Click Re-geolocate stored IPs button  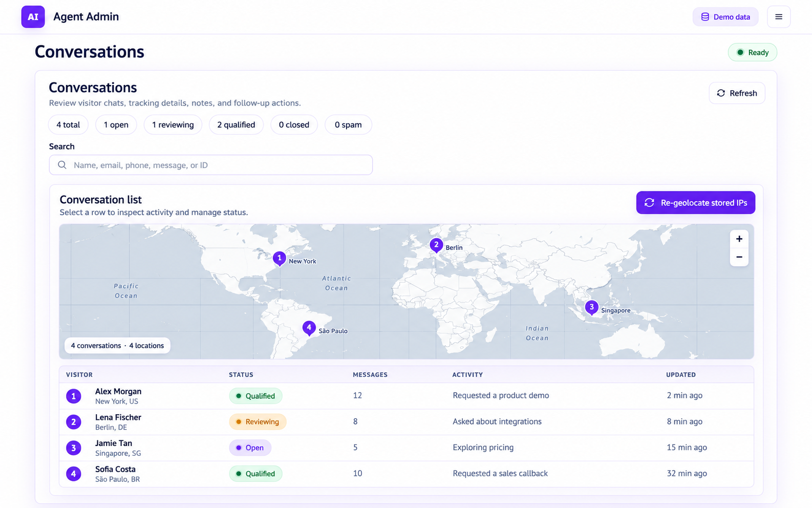pyautogui.click(x=695, y=203)
